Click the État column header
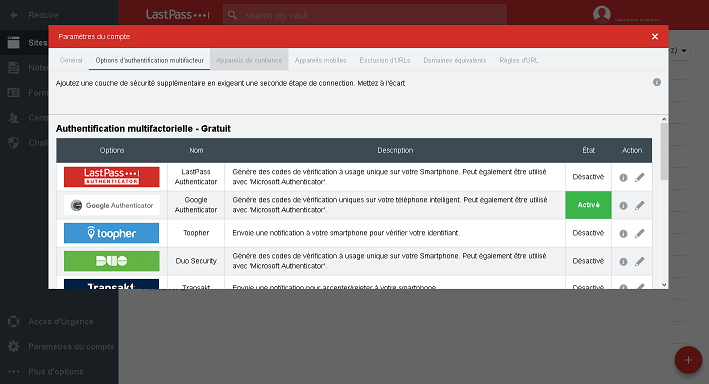The image size is (709, 384). click(x=588, y=150)
